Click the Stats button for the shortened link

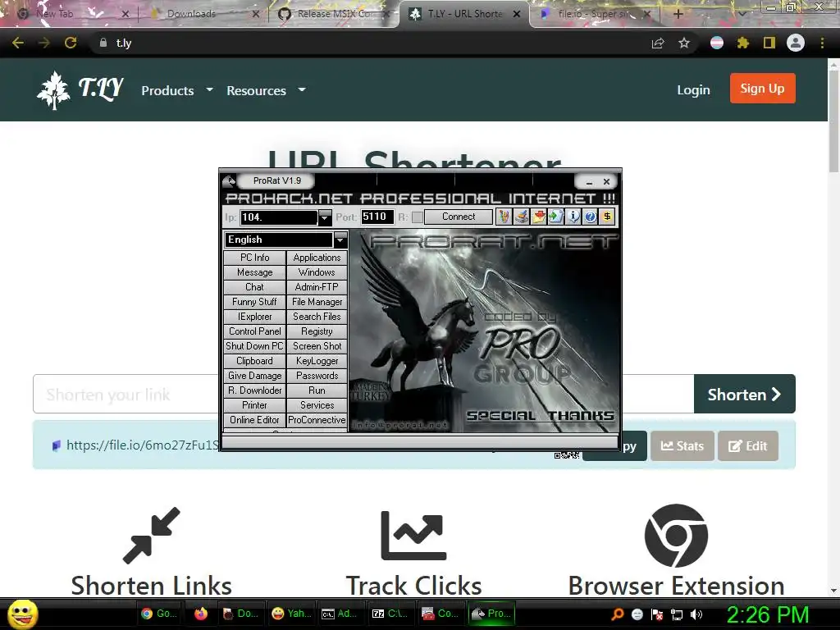click(x=682, y=446)
